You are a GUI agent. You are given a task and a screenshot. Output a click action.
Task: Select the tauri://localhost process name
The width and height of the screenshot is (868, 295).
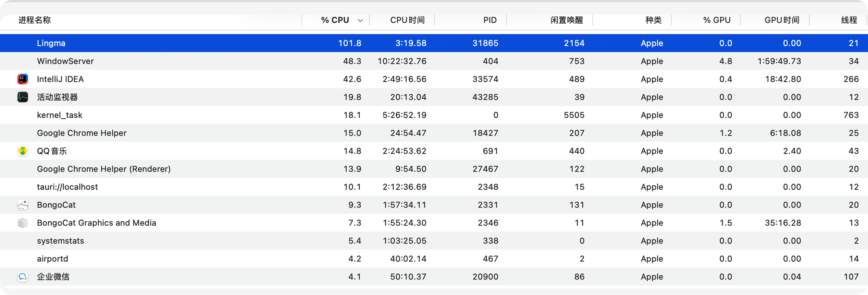coord(68,187)
